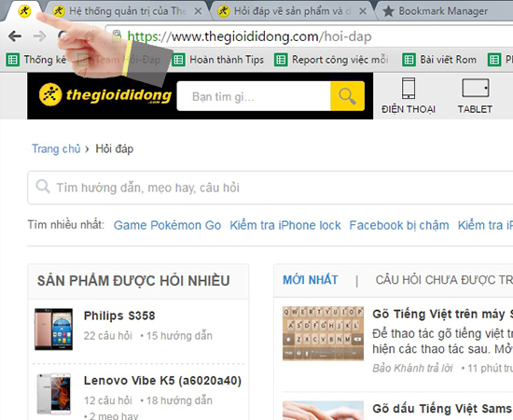
Task: Open Game Pokémon Go link
Action: pos(167,225)
